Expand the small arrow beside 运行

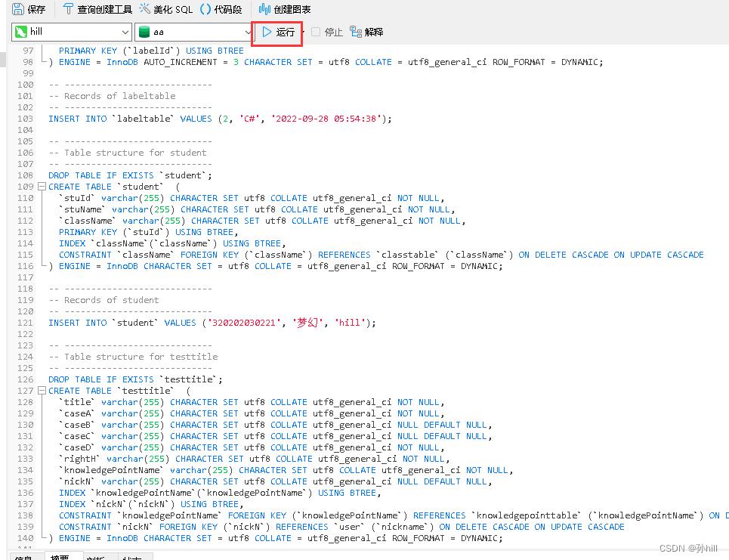[304, 32]
